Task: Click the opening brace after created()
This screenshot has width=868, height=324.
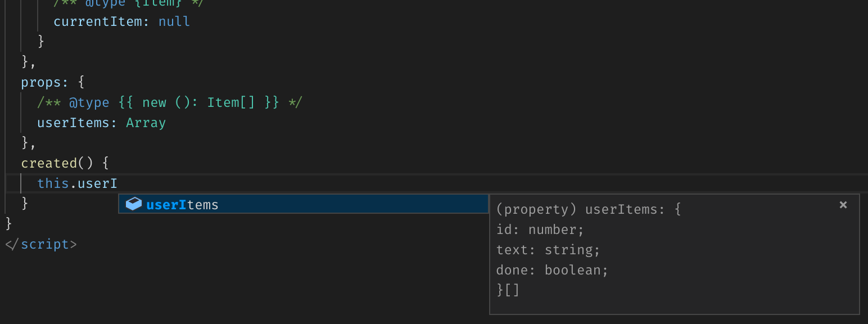Action: click(106, 163)
